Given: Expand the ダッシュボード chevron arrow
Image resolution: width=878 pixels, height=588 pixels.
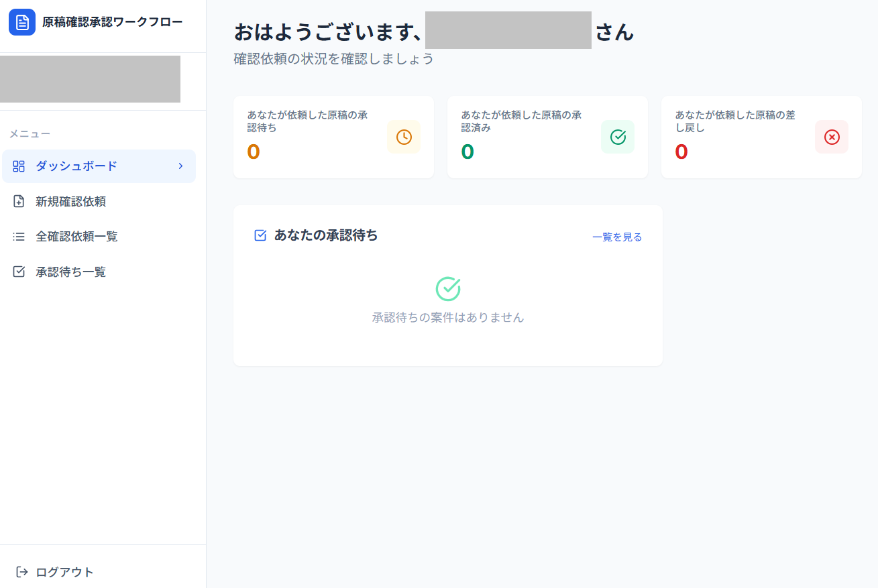Looking at the screenshot, I should pos(180,166).
